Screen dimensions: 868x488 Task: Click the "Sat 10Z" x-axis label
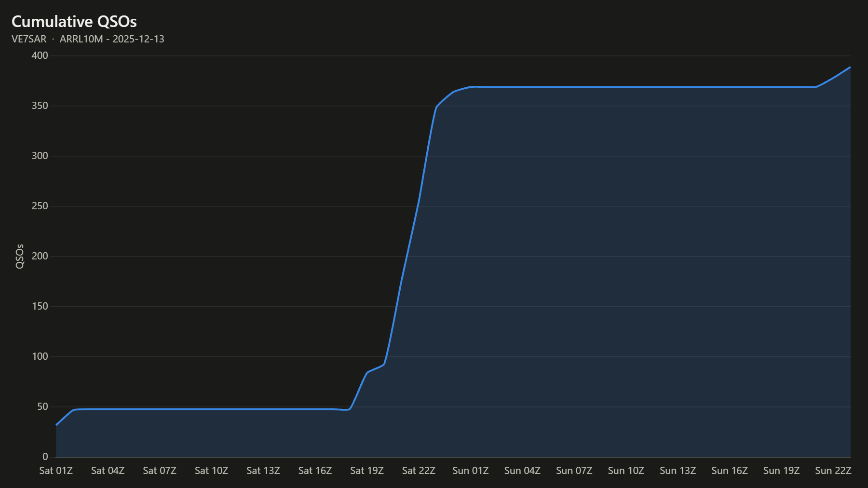pos(212,471)
